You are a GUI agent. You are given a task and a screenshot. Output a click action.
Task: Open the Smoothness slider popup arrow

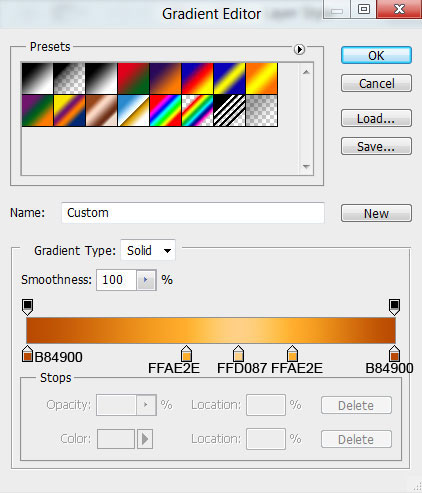click(146, 280)
